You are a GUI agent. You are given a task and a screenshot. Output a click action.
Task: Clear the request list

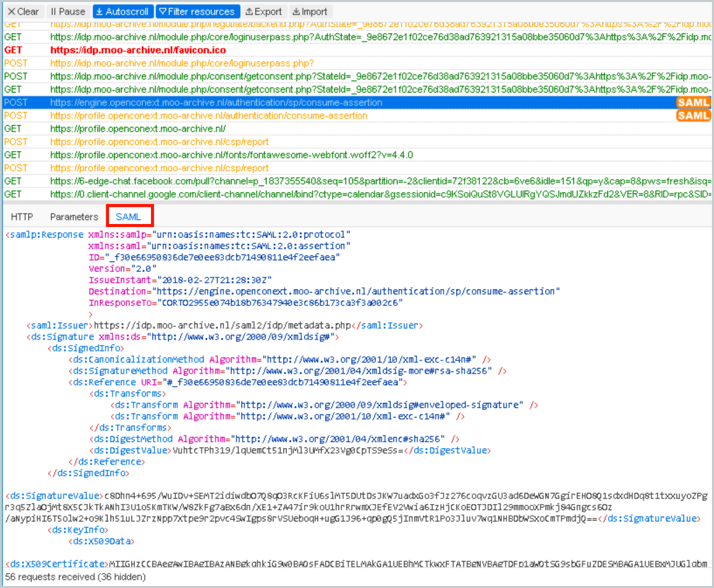click(x=23, y=11)
